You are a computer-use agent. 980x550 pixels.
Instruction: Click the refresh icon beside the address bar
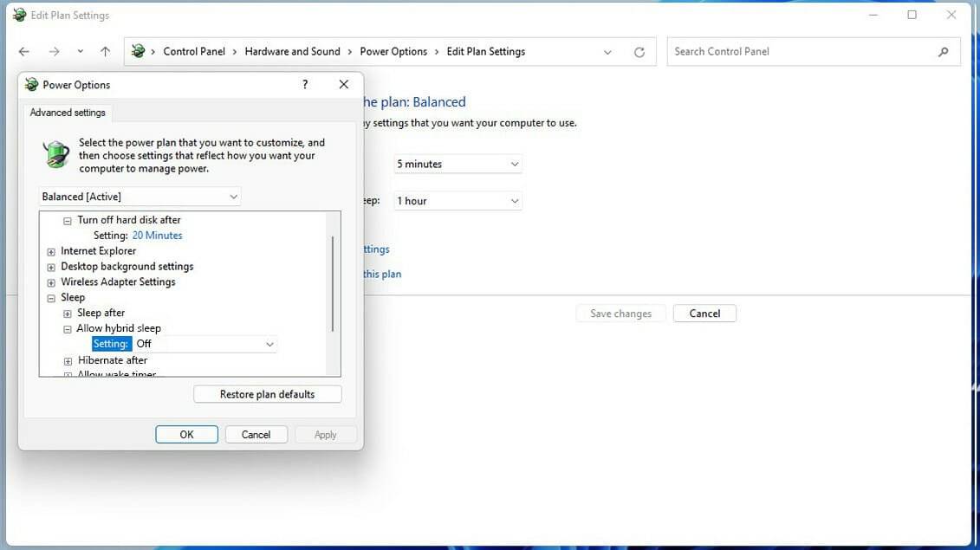639,51
